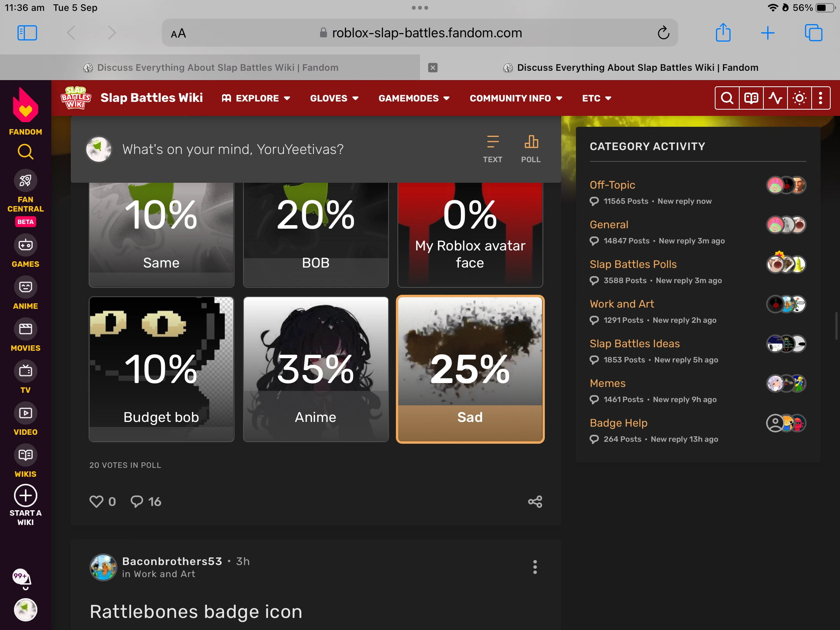Screen dimensions: 840x630
Task: Open Baconbrothers53 post options menu
Action: [535, 567]
